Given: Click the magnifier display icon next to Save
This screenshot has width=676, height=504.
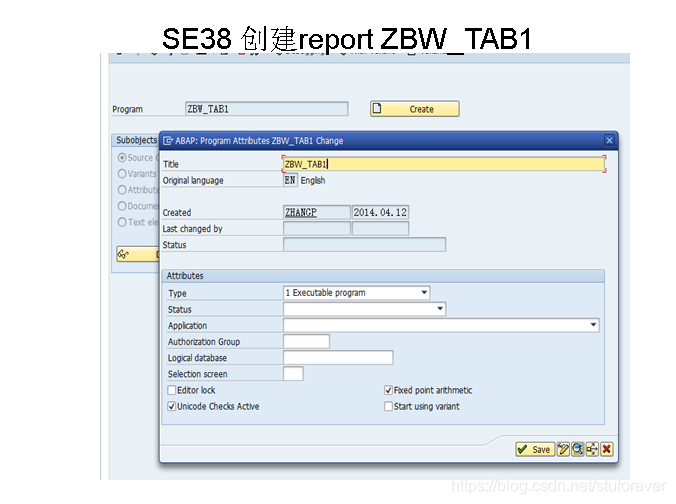Looking at the screenshot, I should coord(578,449).
